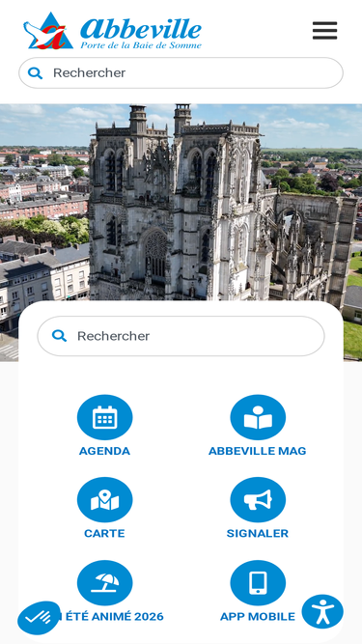
Task: Click the AGENDA label link
Action: click(x=104, y=451)
